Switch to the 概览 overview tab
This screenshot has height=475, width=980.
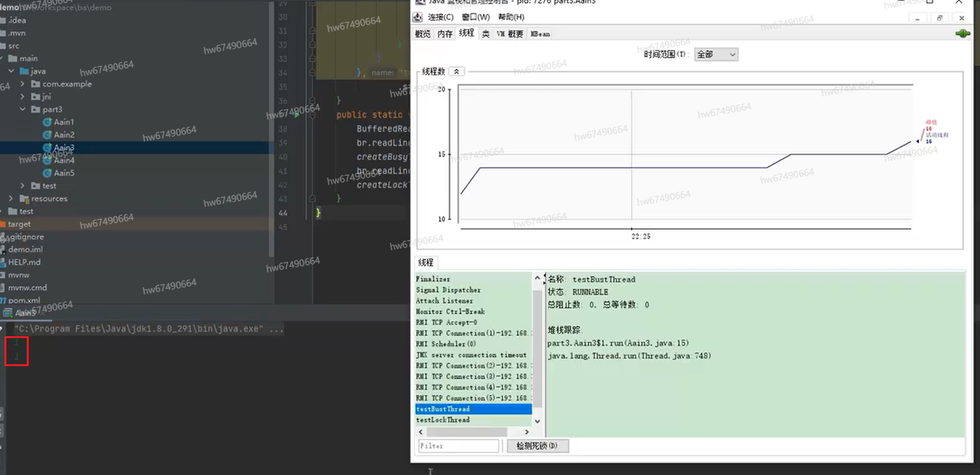pos(423,34)
